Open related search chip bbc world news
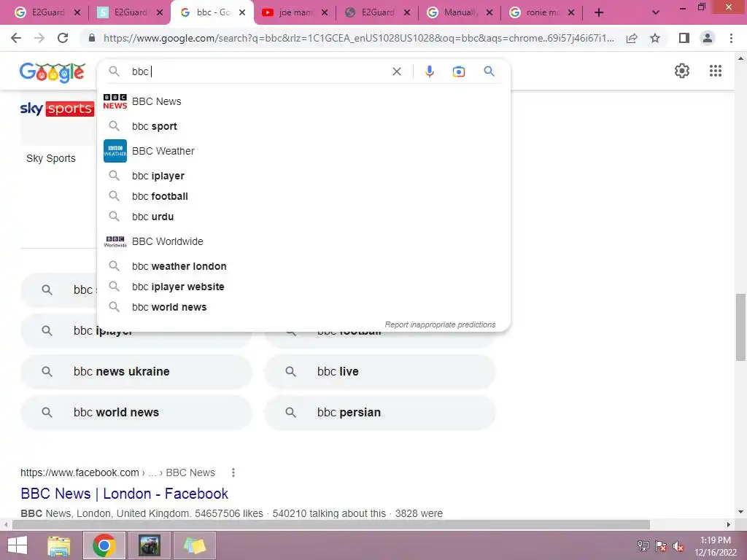This screenshot has width=747, height=560. 136,413
